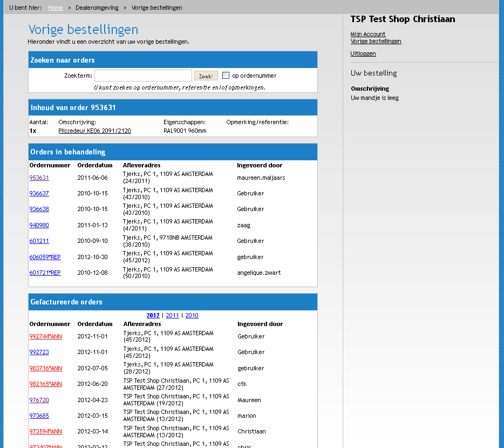Switch invoiced orders to year 2010
504x448 pixels.
(192, 315)
